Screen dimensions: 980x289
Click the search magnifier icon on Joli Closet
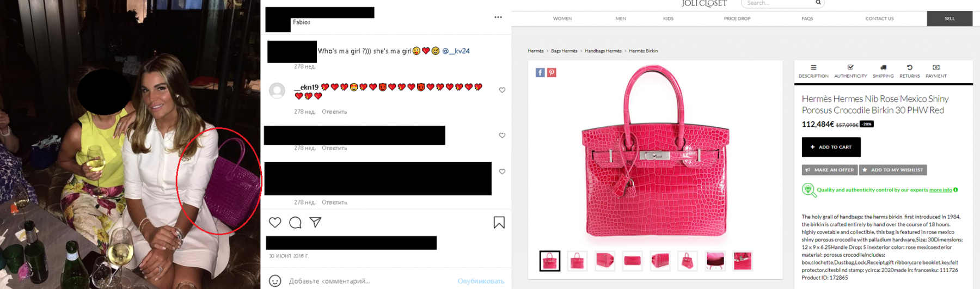[x=818, y=3]
